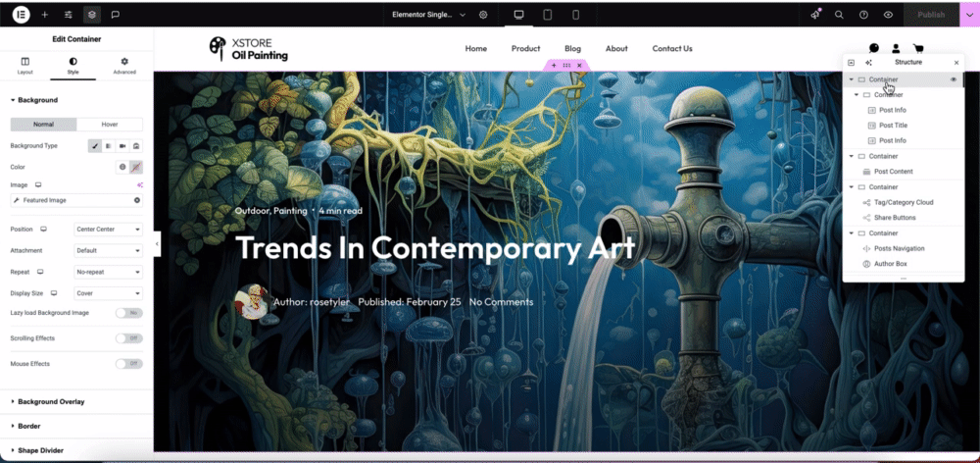
Task: Open the Finder search icon
Action: tap(840, 15)
